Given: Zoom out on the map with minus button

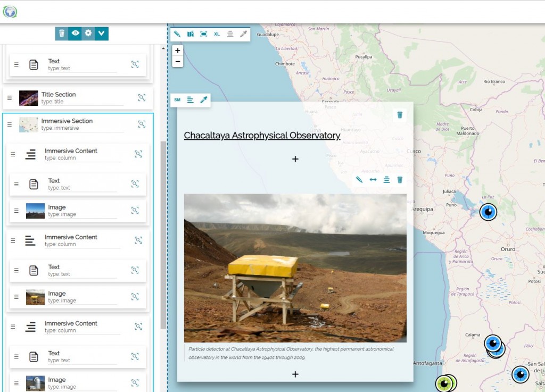Looking at the screenshot, I should click(178, 62).
